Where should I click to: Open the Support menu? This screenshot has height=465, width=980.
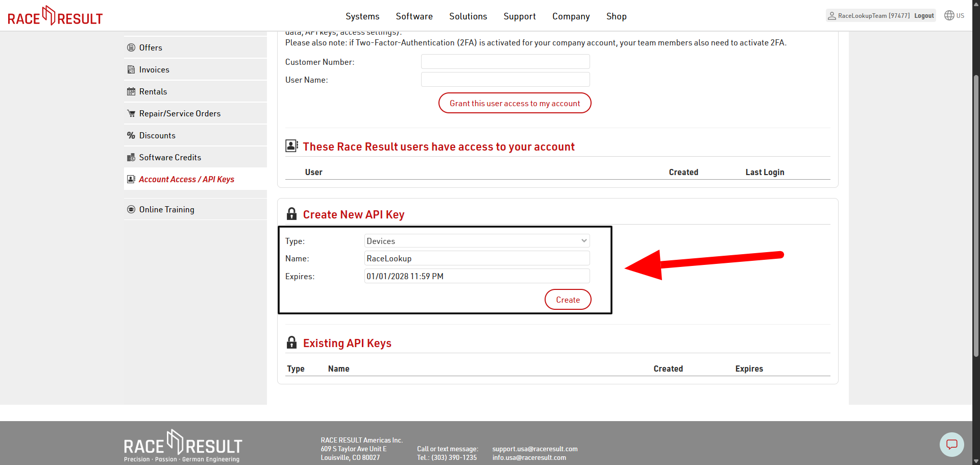pos(520,16)
